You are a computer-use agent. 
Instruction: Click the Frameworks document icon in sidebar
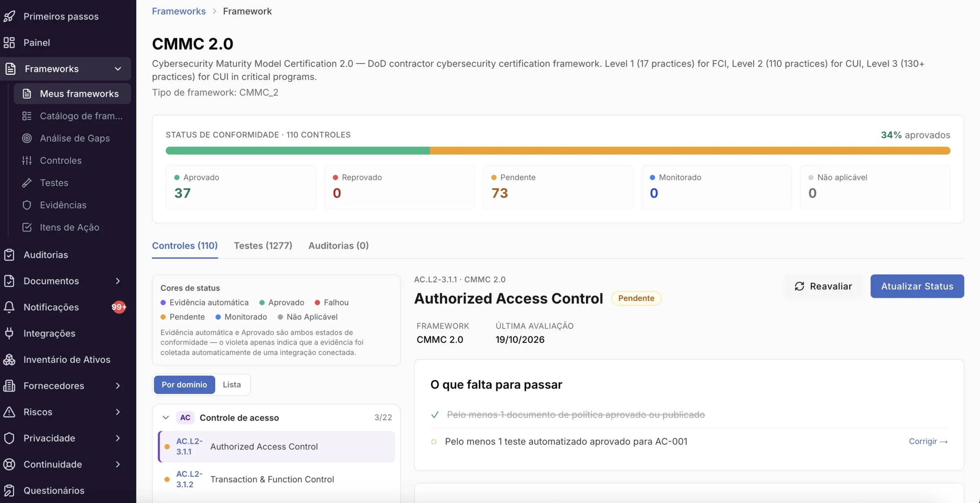click(11, 69)
